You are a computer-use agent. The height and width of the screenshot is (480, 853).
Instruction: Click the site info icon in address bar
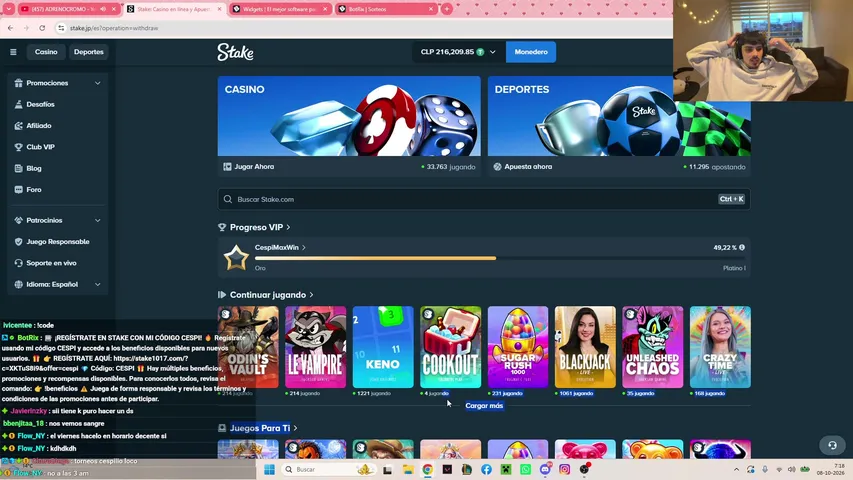tap(61, 28)
